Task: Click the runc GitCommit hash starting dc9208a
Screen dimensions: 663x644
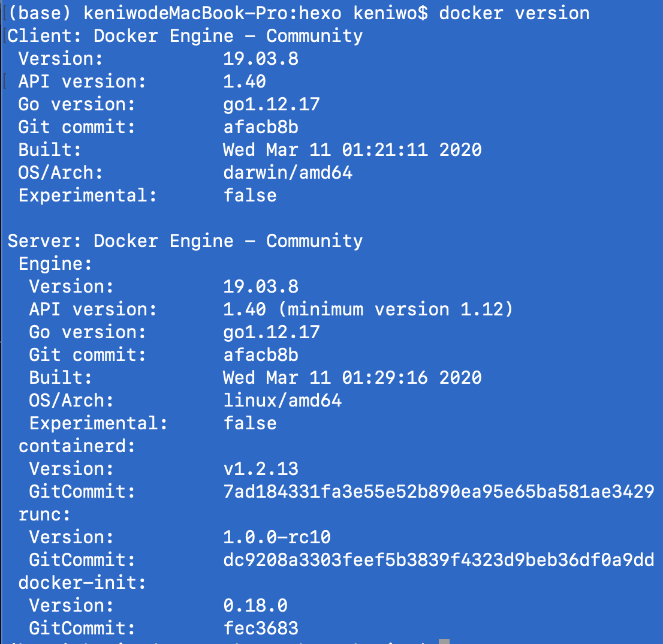Action: pyautogui.click(x=438, y=560)
